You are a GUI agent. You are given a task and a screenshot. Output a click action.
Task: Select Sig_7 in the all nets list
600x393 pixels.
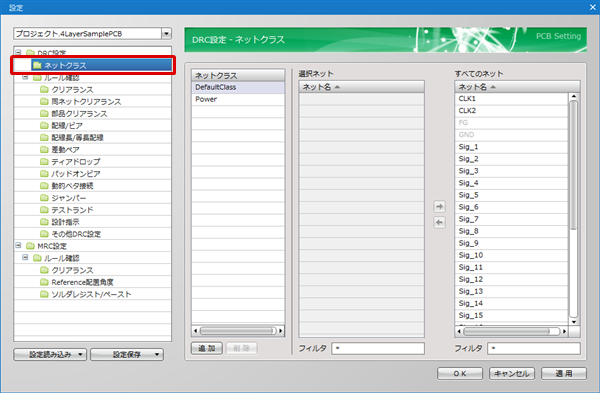coord(512,219)
